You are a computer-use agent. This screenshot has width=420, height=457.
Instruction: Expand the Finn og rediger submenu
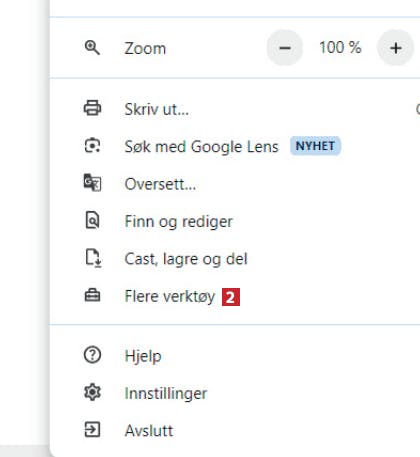tap(235, 221)
